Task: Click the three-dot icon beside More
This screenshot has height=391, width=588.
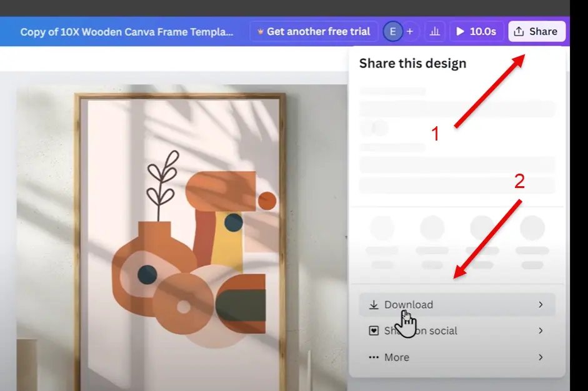Action: (374, 357)
